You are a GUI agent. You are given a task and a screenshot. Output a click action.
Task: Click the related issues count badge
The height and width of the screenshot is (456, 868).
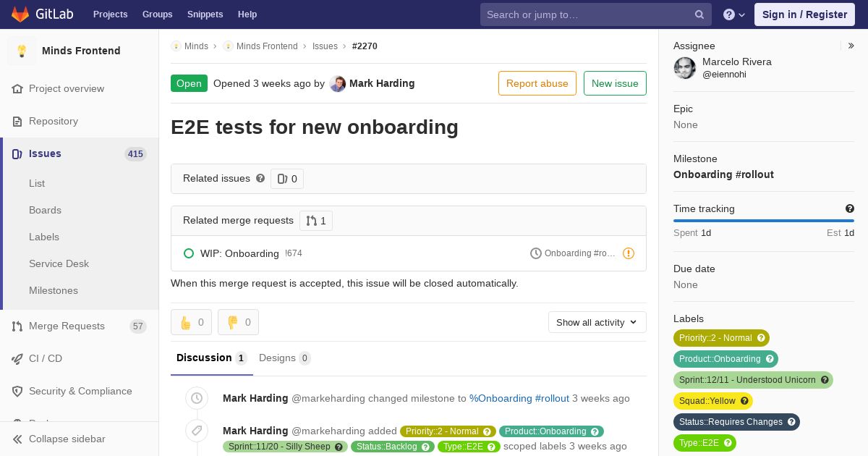point(287,179)
